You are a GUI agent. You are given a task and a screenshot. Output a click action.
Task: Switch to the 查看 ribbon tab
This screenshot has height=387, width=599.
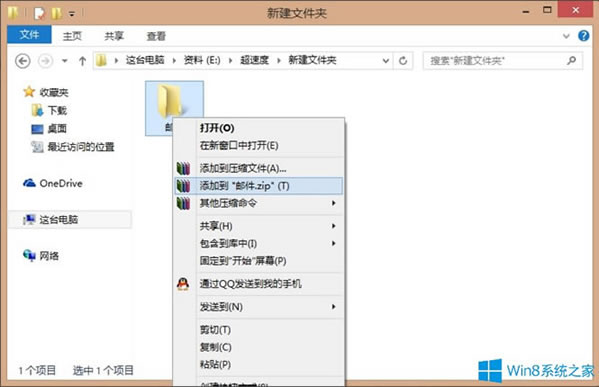tap(156, 36)
